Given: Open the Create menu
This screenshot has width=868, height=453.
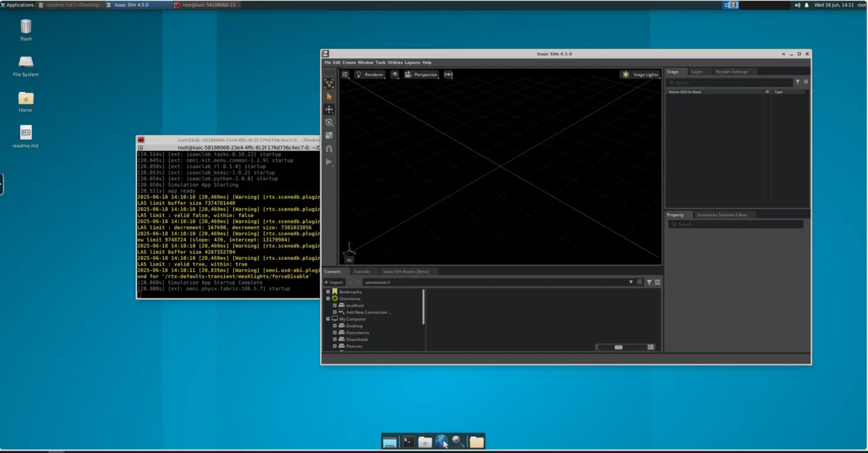Looking at the screenshot, I should click(x=349, y=62).
